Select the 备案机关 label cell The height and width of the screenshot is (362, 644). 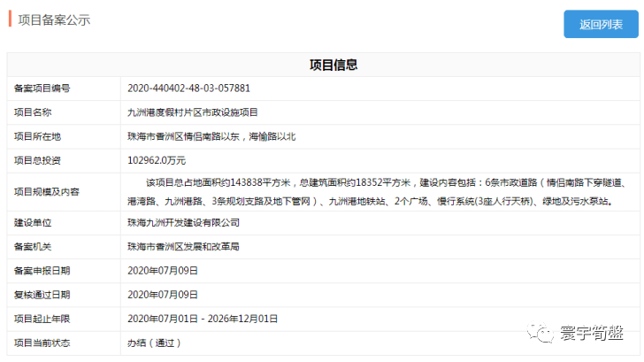pos(64,247)
